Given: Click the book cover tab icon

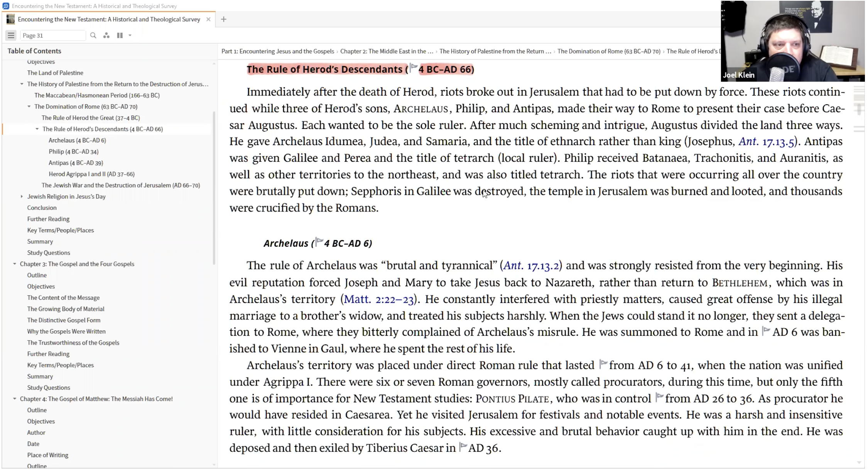Looking at the screenshot, I should pos(10,19).
